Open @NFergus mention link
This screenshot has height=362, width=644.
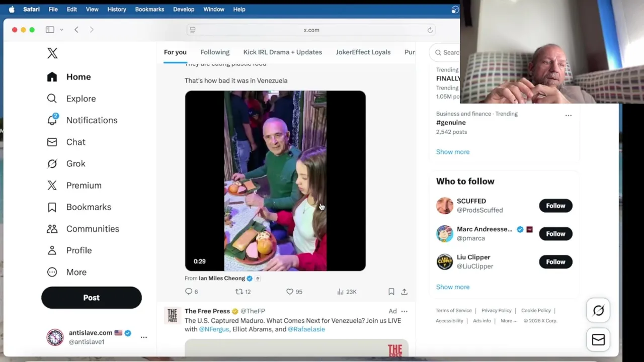[x=214, y=329]
